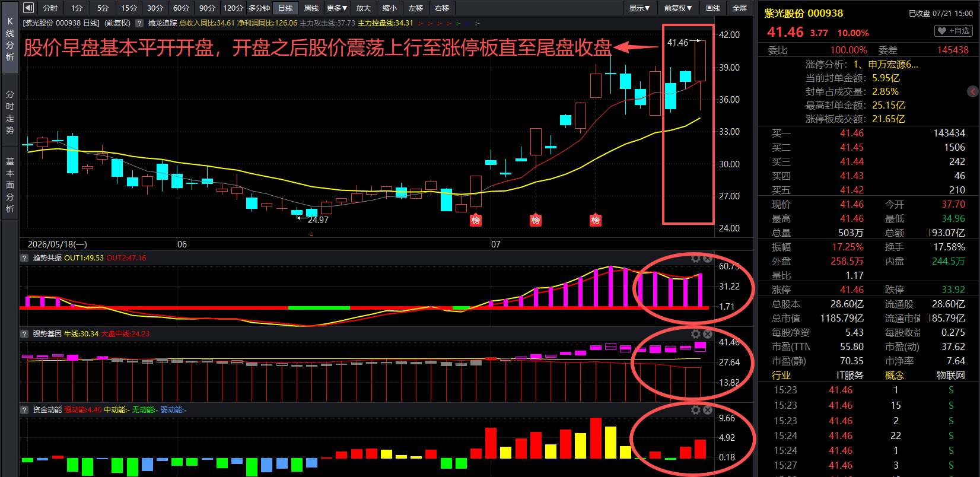This screenshot has width=980, height=477.
Task: Click 缩小 to zoom out chart
Action: point(390,8)
